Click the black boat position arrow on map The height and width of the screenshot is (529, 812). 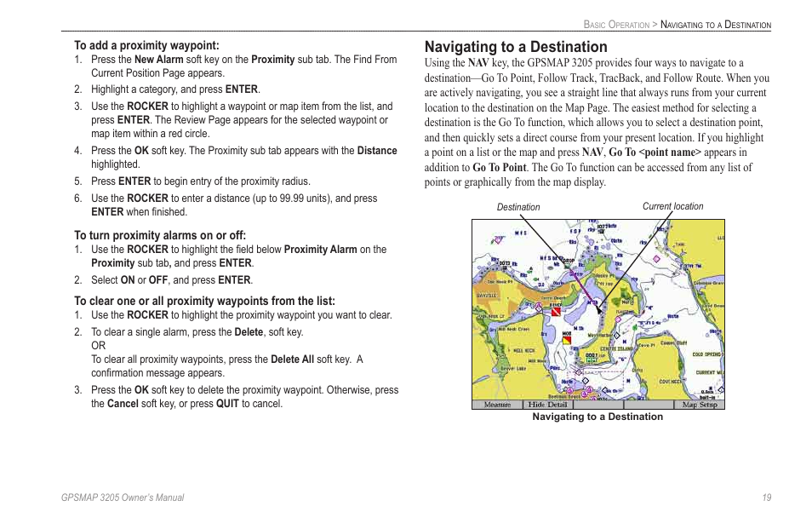coord(599,310)
